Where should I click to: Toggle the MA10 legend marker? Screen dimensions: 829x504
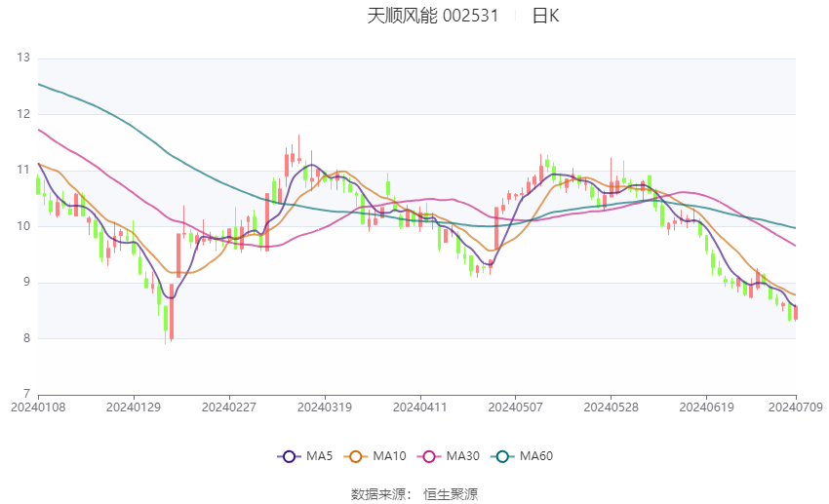pos(355,456)
